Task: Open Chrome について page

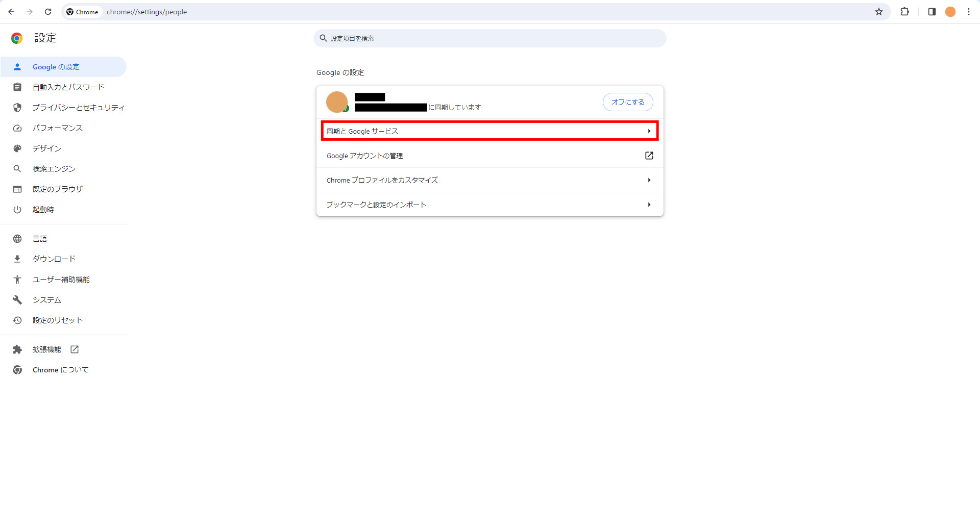Action: [60, 370]
